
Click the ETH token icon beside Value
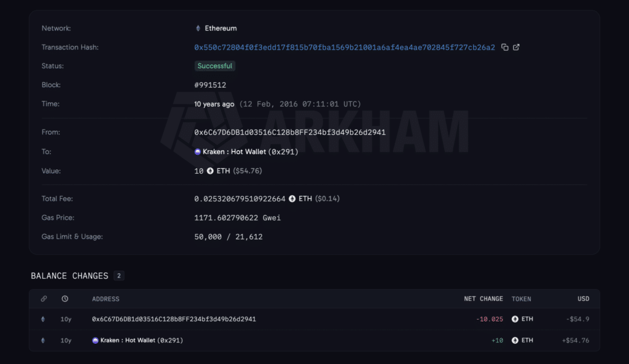coord(210,171)
